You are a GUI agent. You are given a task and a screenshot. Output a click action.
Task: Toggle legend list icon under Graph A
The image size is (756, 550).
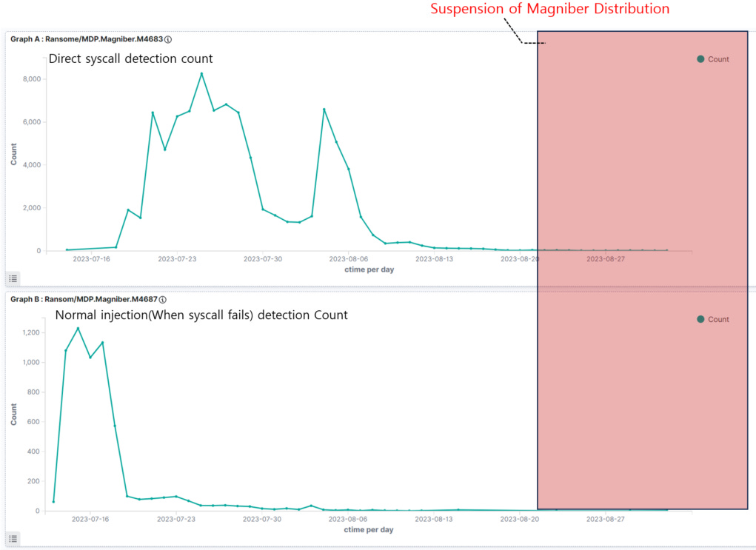point(13,278)
